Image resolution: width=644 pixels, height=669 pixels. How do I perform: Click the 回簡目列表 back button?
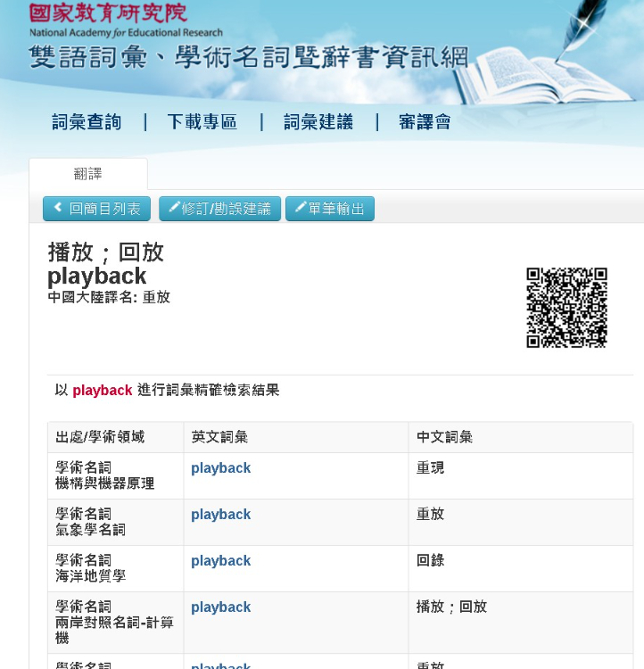pos(97,209)
